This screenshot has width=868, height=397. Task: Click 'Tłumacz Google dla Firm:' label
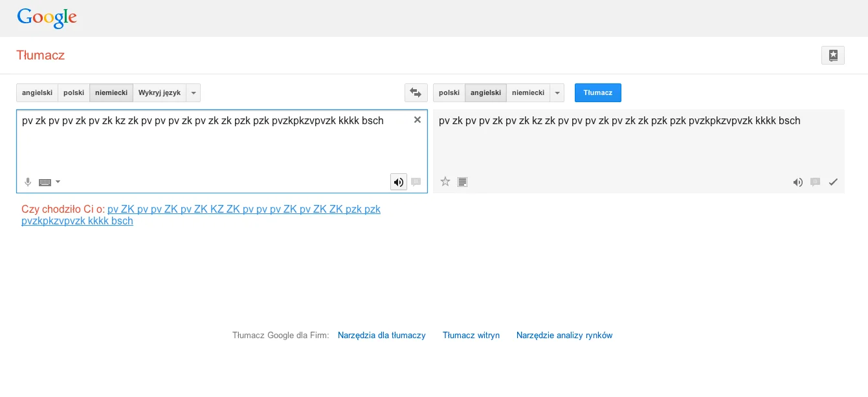pos(281,335)
